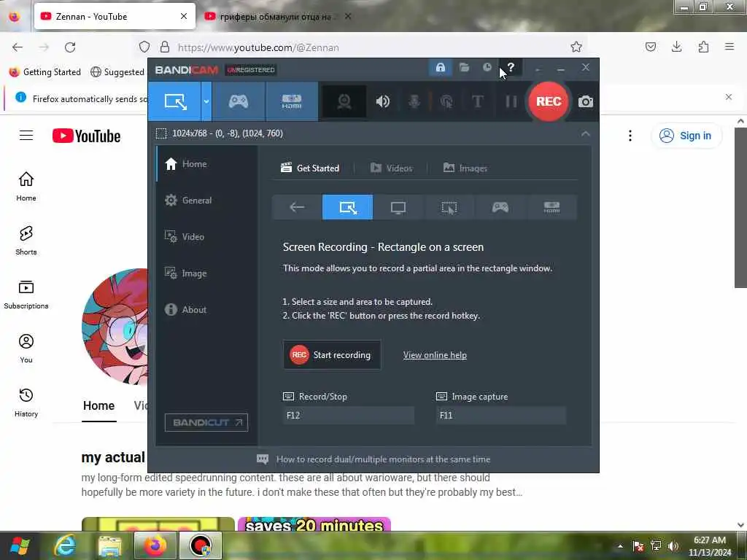Open Firefox extensions icon
The width and height of the screenshot is (747, 560).
pos(703,47)
